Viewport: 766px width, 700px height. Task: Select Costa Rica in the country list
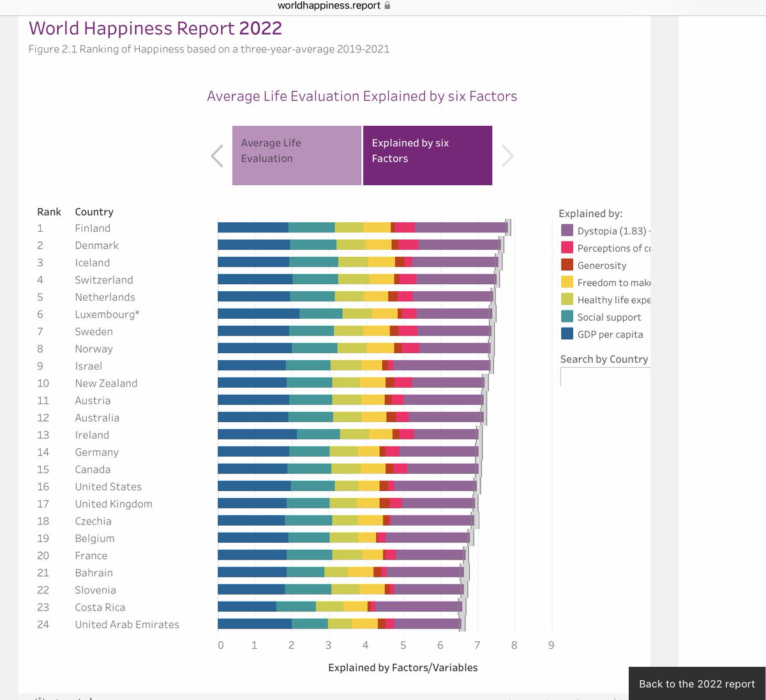[100, 607]
